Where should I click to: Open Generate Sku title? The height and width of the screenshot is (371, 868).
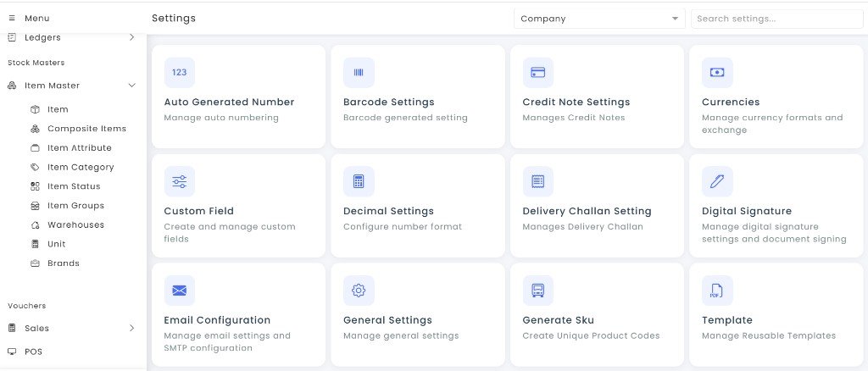click(x=558, y=320)
